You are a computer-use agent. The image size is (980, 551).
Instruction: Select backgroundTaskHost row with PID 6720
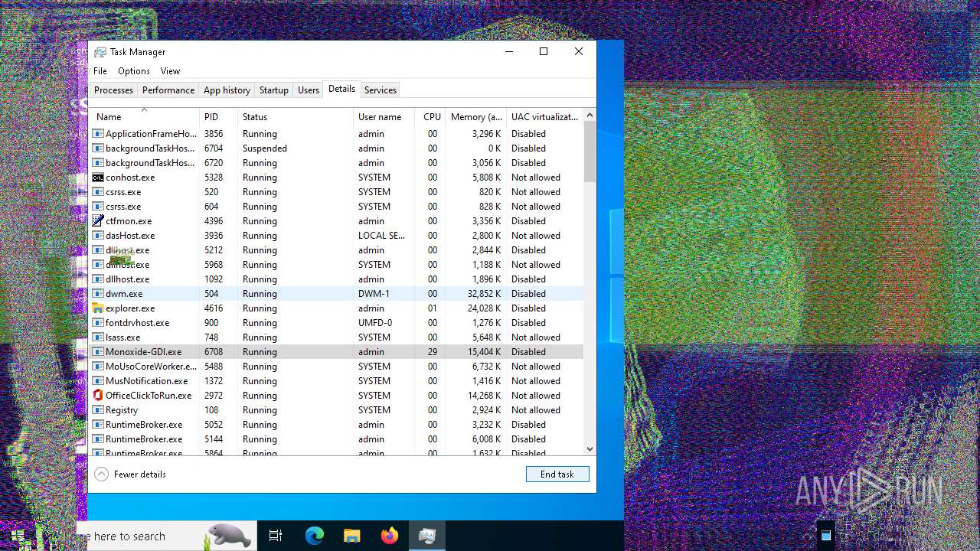pyautogui.click(x=337, y=163)
